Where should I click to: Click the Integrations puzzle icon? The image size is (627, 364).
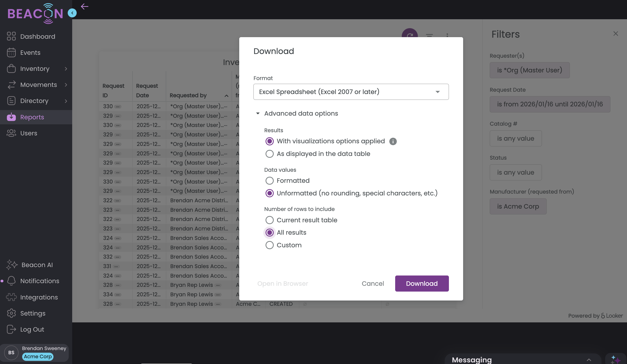(x=11, y=297)
